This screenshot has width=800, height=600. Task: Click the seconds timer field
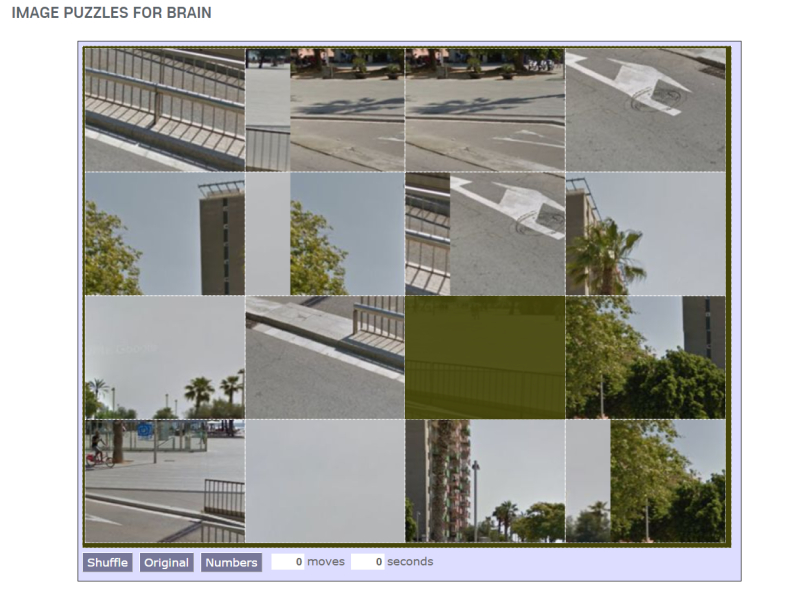point(367,562)
